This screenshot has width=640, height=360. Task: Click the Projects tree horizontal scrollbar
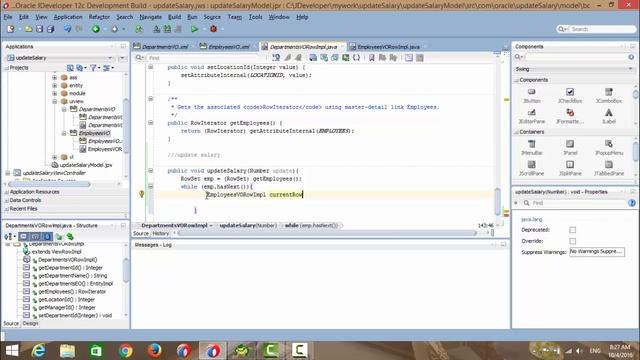pyautogui.click(x=48, y=184)
